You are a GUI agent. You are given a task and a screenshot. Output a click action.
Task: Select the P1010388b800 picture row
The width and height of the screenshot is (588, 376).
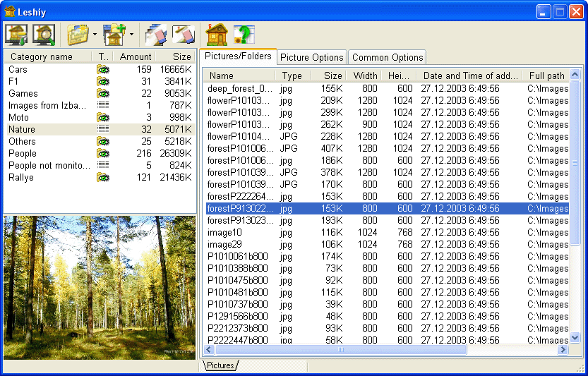point(388,268)
